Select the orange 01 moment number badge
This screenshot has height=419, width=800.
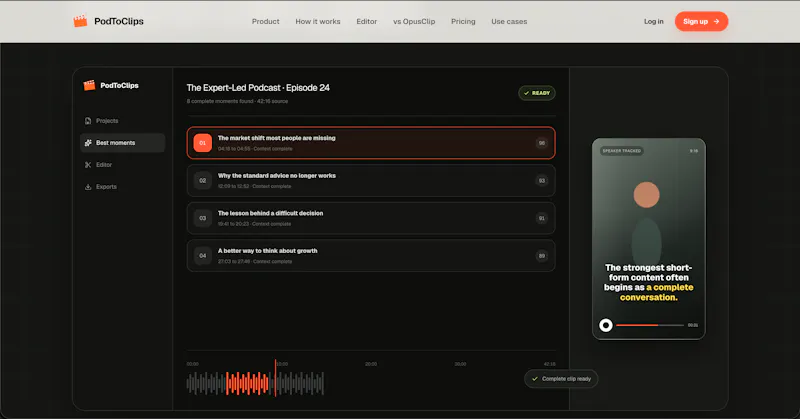click(x=203, y=143)
